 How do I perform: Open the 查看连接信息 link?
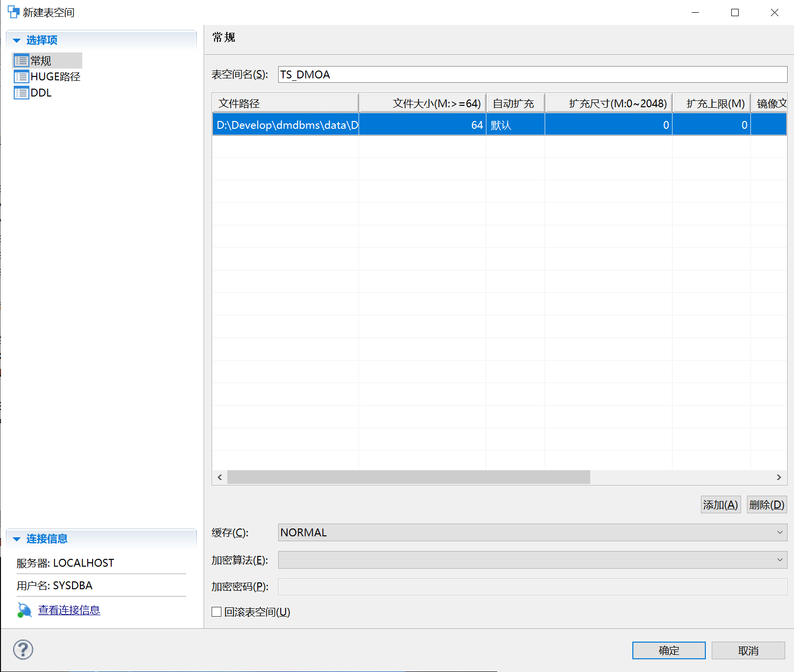[69, 610]
